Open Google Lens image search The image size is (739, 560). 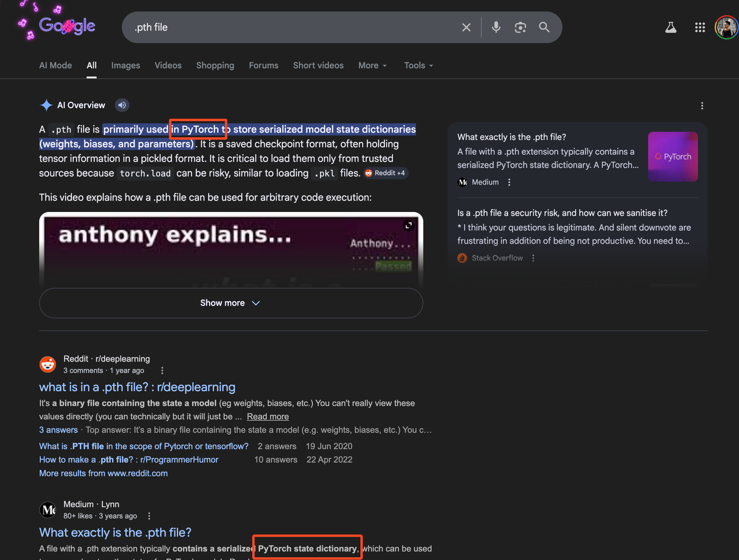[x=520, y=27]
